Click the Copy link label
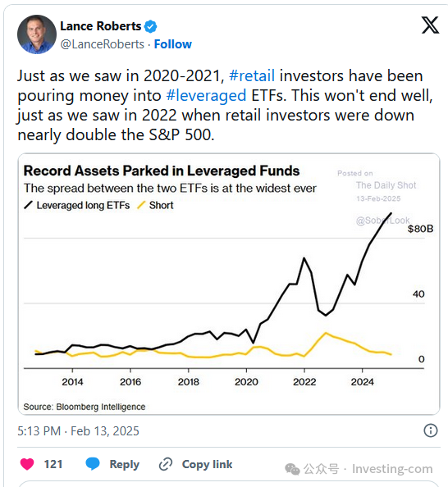 (207, 464)
